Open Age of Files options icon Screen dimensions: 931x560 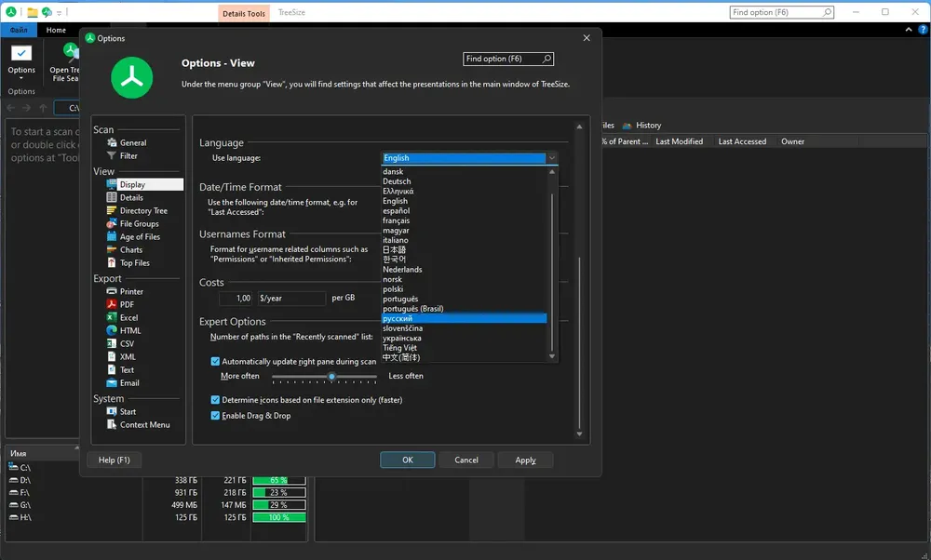(112, 236)
